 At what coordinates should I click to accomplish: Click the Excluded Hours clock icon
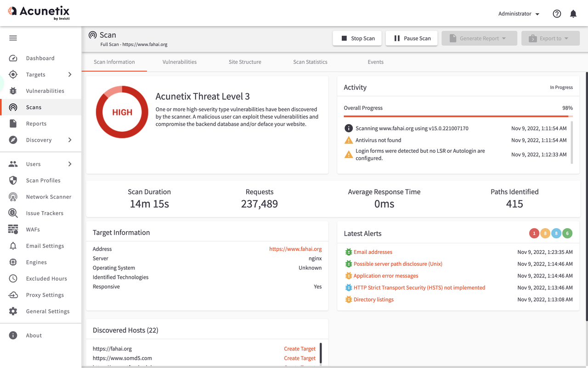[x=13, y=279]
